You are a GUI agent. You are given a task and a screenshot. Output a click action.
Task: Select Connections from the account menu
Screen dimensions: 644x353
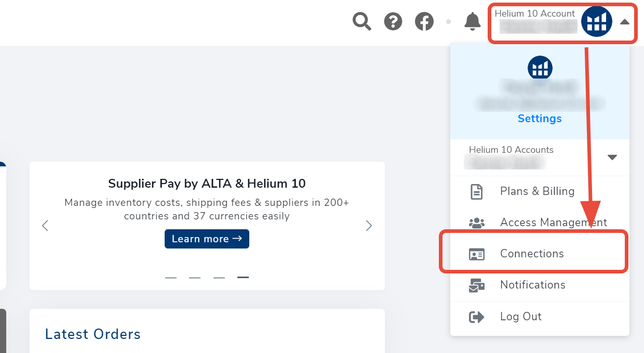pos(532,254)
